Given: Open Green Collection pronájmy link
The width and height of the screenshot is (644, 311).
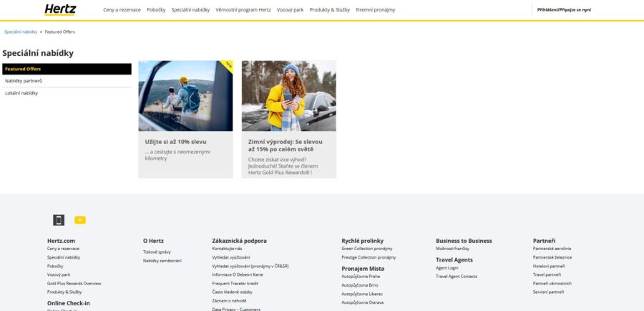Looking at the screenshot, I should (367, 249).
